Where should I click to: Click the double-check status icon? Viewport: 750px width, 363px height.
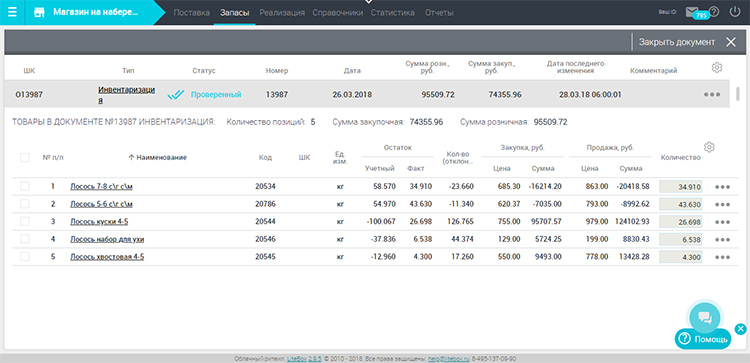176,95
